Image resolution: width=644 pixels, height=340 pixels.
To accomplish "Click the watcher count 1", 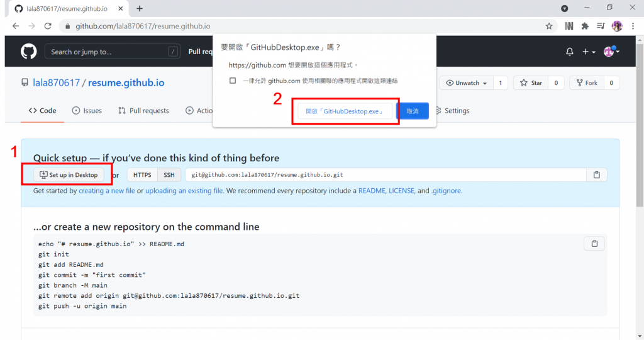I will tap(500, 82).
